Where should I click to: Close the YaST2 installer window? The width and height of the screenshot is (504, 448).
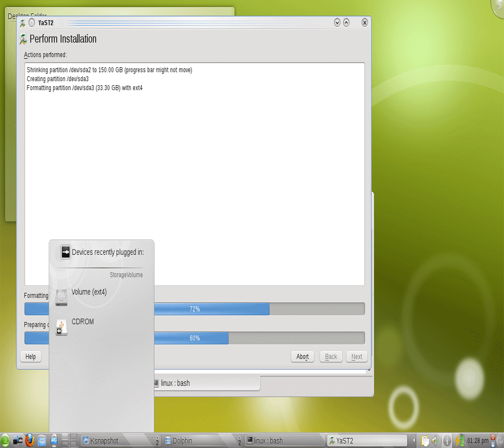coord(365,22)
